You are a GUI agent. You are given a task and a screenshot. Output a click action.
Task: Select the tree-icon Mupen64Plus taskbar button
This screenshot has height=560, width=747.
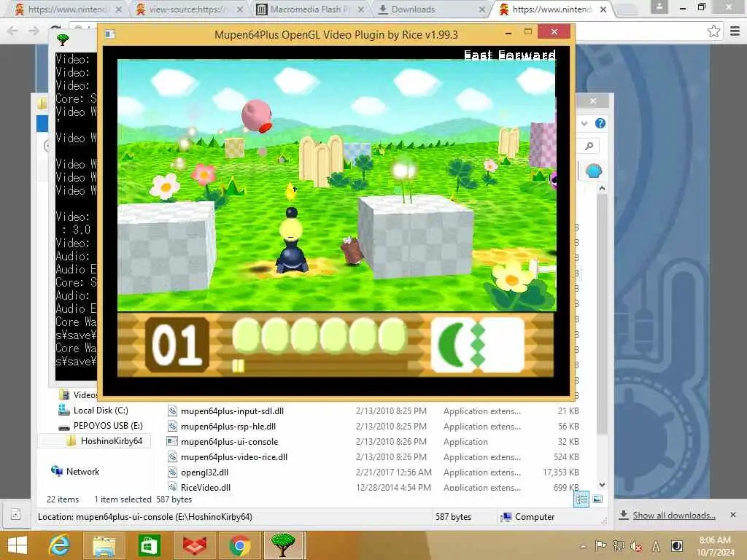[x=283, y=545]
